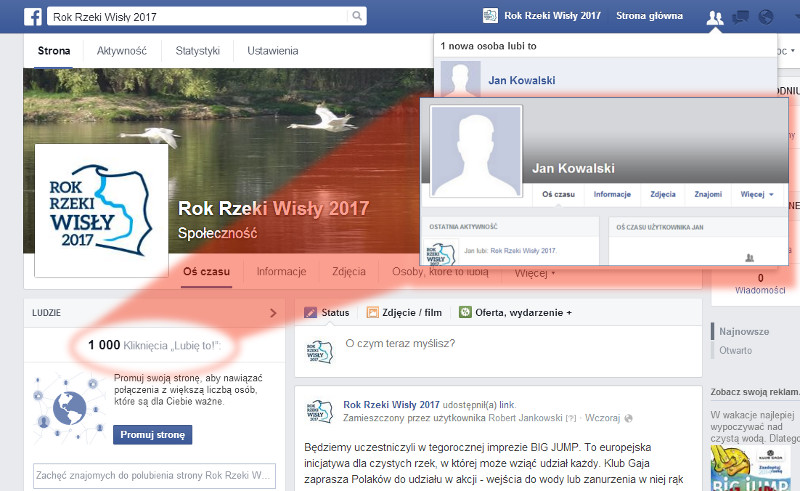Open the messages icon in top bar
The height and width of the screenshot is (491, 800).
(x=740, y=17)
